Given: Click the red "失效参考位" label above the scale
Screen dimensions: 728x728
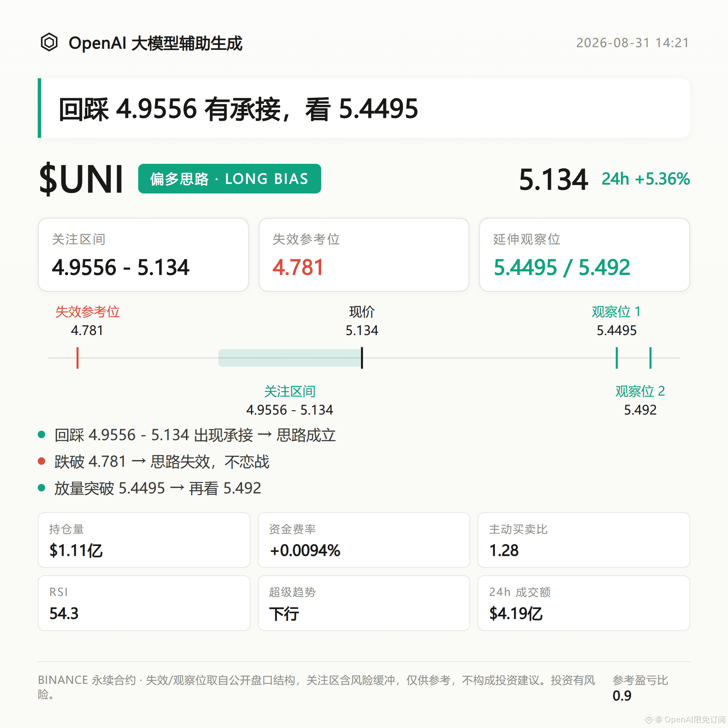Looking at the screenshot, I should click(87, 312).
